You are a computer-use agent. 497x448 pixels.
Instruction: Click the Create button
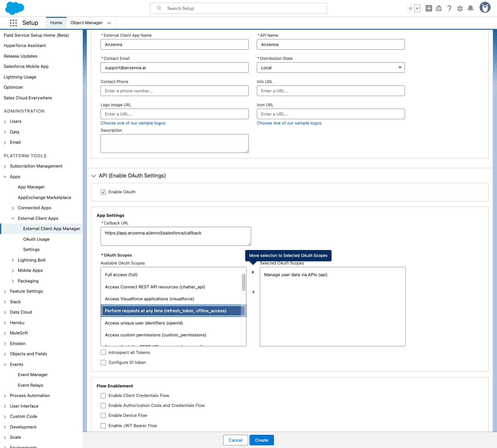pyautogui.click(x=261, y=440)
